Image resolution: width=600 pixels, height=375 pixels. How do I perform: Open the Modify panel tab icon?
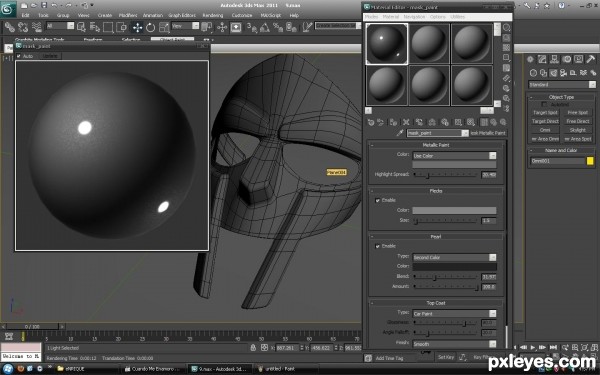pos(542,59)
